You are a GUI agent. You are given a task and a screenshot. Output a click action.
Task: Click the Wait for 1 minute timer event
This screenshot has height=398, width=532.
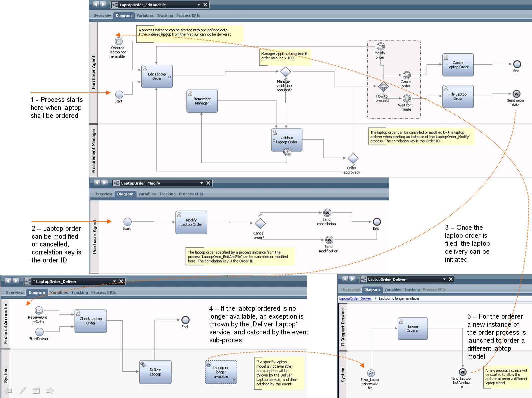click(x=407, y=99)
